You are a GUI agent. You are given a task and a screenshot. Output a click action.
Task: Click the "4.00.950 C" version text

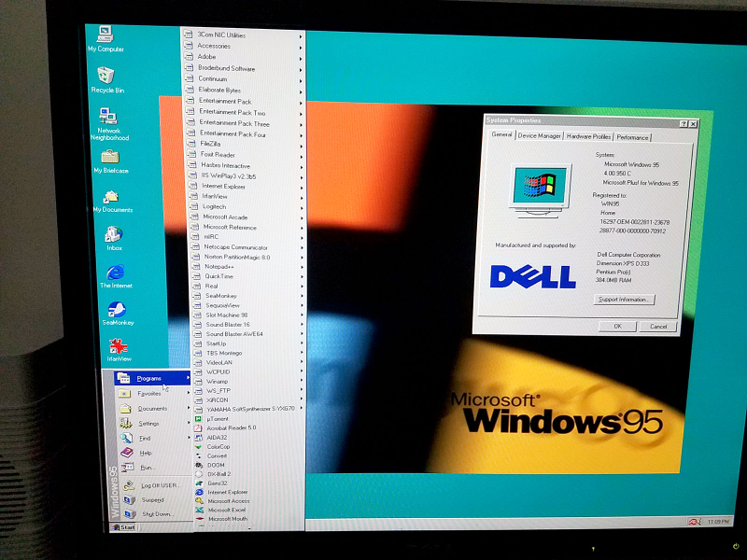[x=618, y=174]
